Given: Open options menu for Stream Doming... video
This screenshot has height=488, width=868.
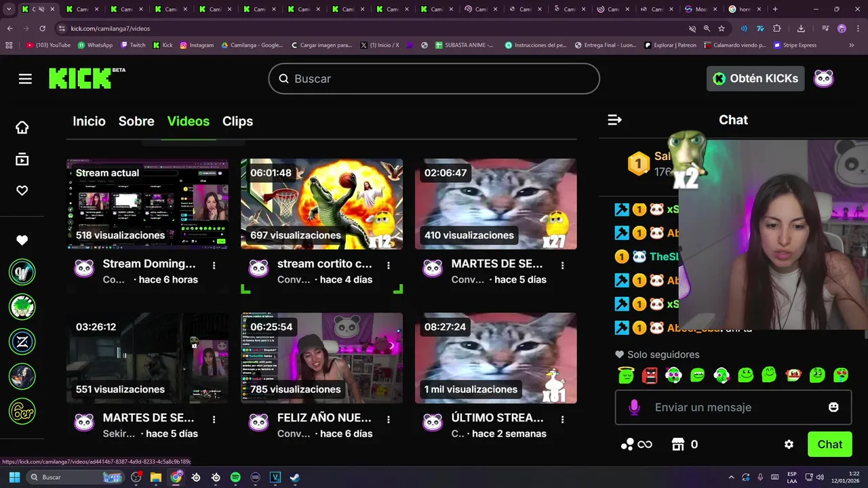Looking at the screenshot, I should point(214,266).
